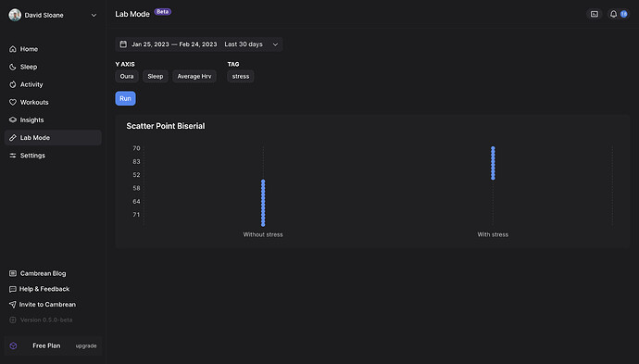Open Cambrean Blog link
The width and height of the screenshot is (639, 364).
click(43, 273)
